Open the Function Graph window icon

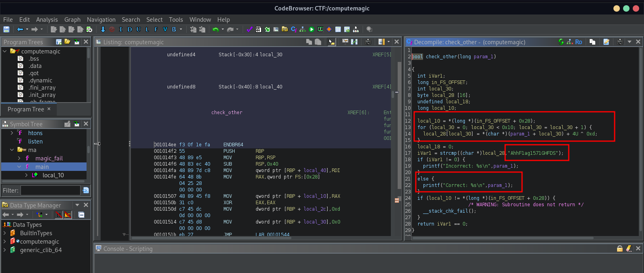coord(302,29)
